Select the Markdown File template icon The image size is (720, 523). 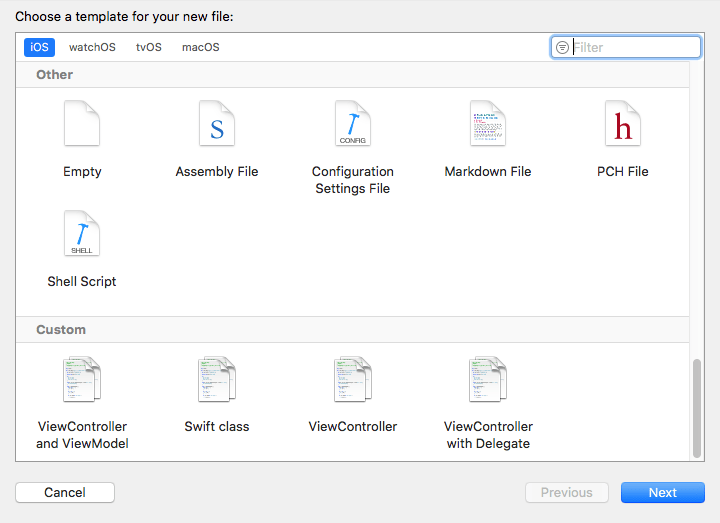coord(488,124)
